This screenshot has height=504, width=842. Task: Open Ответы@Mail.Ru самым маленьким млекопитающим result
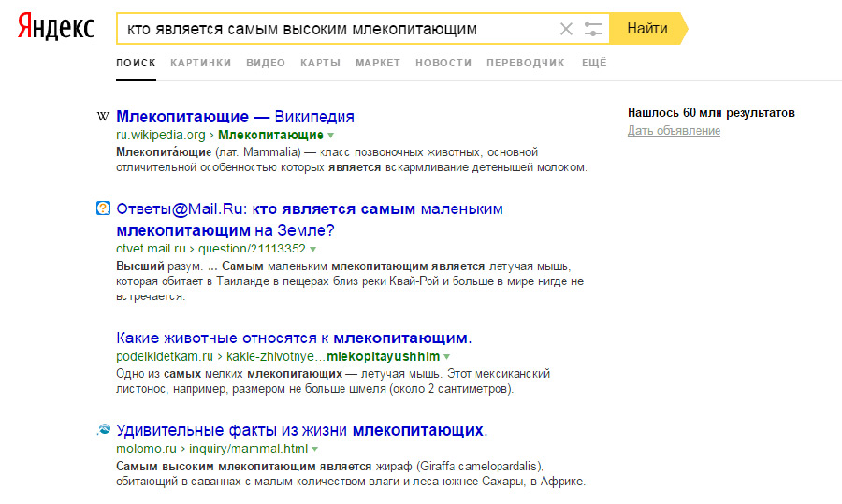(310, 220)
